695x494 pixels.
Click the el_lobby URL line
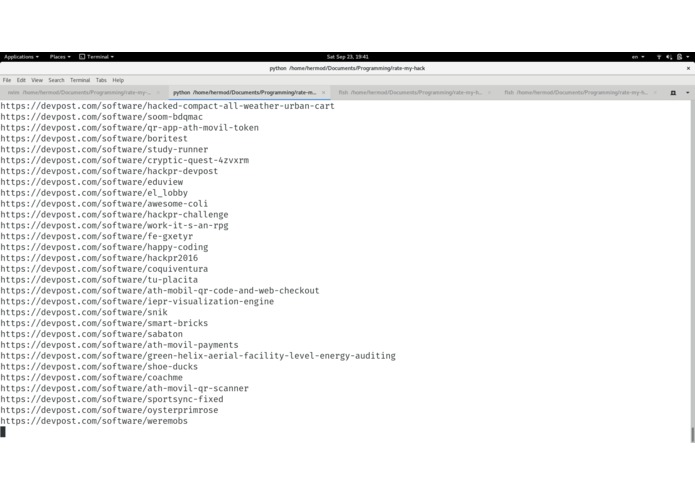point(94,193)
